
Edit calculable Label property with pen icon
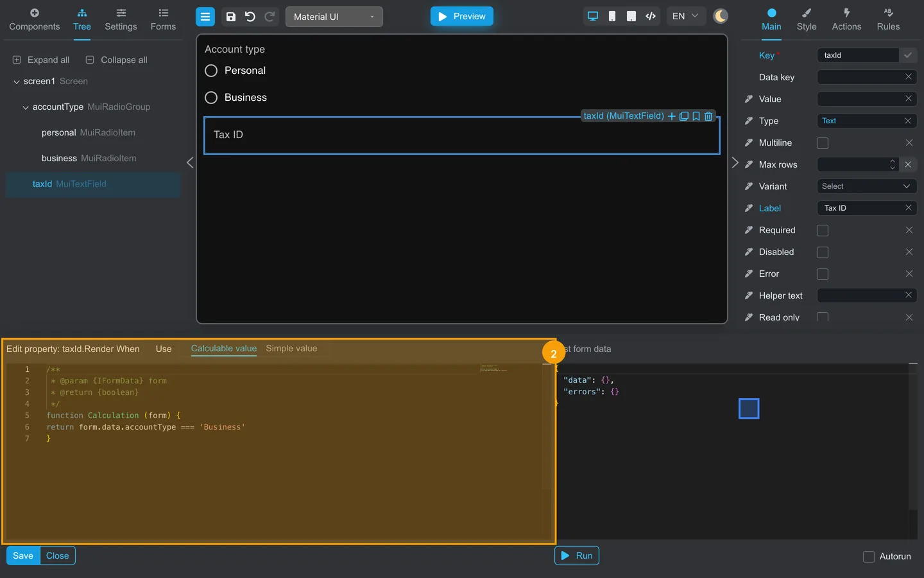(x=749, y=208)
